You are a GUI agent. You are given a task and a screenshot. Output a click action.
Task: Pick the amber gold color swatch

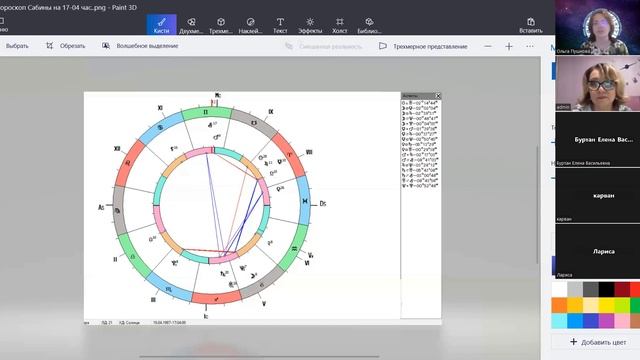pos(575,305)
